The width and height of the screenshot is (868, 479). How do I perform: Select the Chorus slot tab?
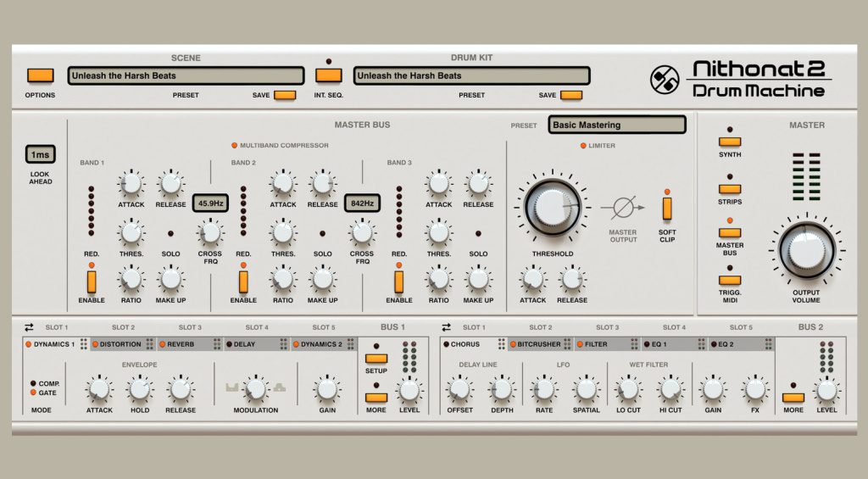click(474, 344)
